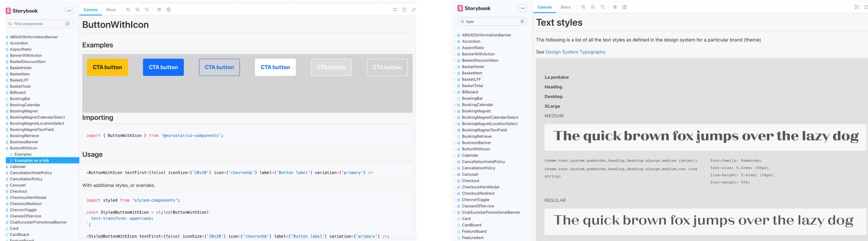Screen dimensions: 868x241
Task: Open BasketTotal in left sidebar
Action: [20, 86]
